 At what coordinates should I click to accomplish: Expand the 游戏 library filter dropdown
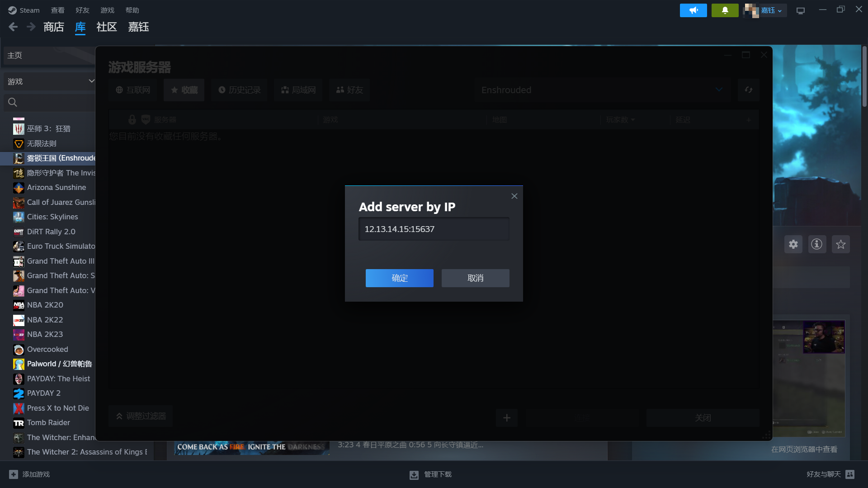coord(50,81)
